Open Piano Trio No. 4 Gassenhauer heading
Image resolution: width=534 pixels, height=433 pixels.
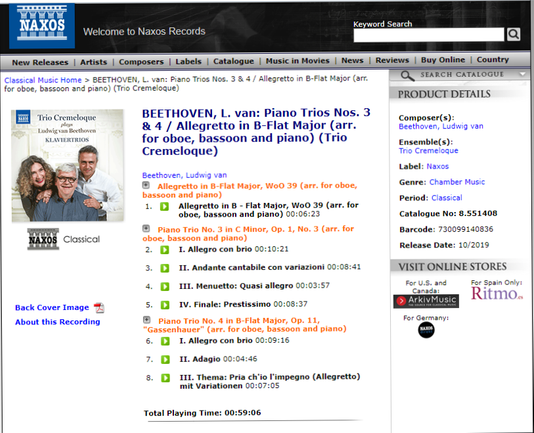(245, 325)
